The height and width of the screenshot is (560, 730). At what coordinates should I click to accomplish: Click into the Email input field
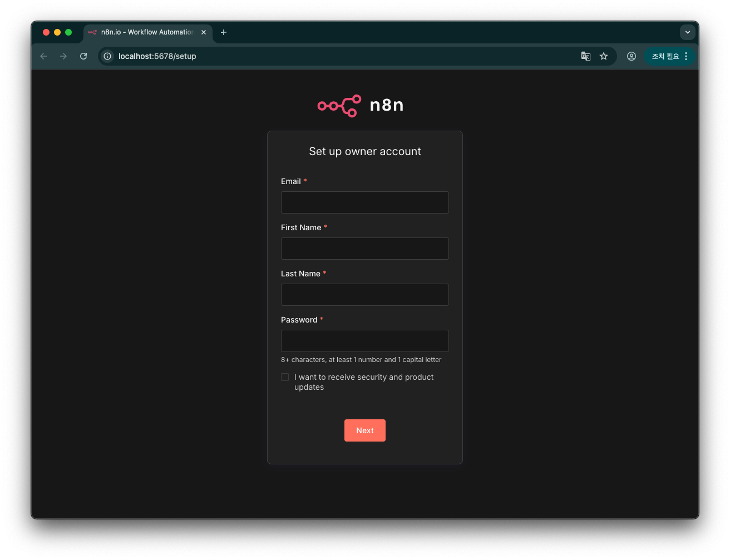pos(365,202)
